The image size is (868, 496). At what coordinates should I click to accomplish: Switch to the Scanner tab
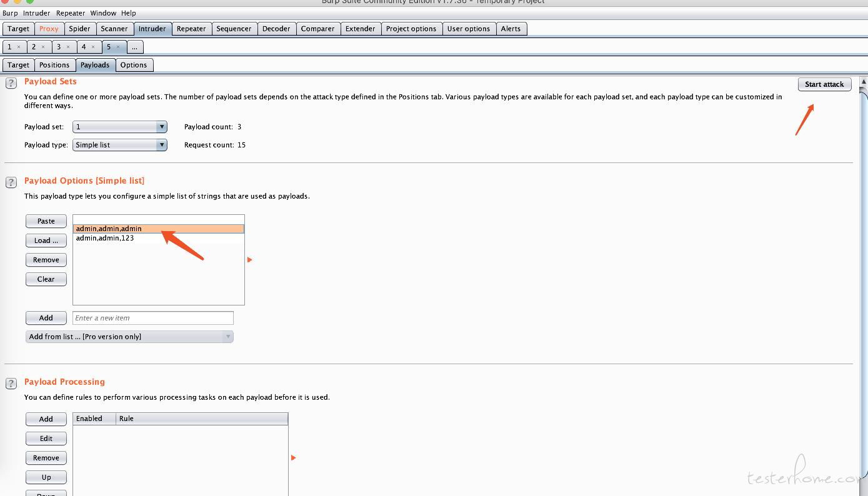(x=114, y=29)
